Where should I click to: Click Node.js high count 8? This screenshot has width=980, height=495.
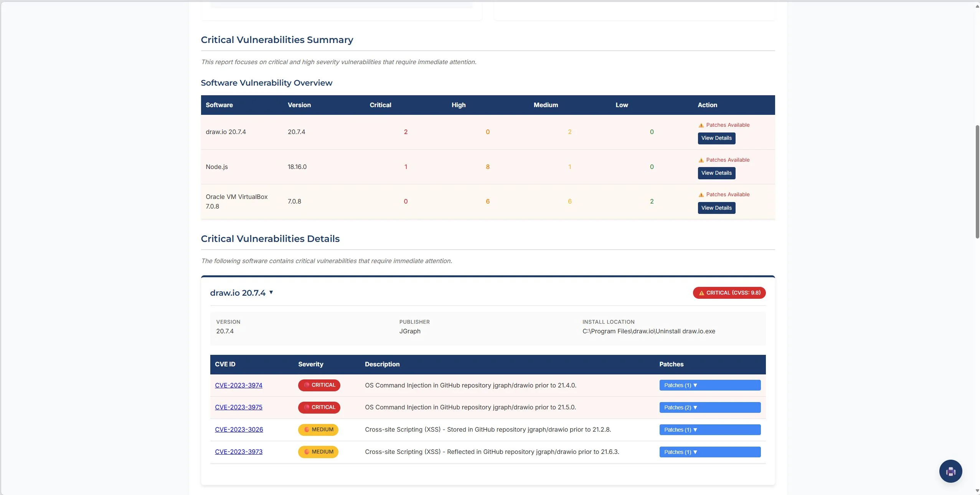488,167
